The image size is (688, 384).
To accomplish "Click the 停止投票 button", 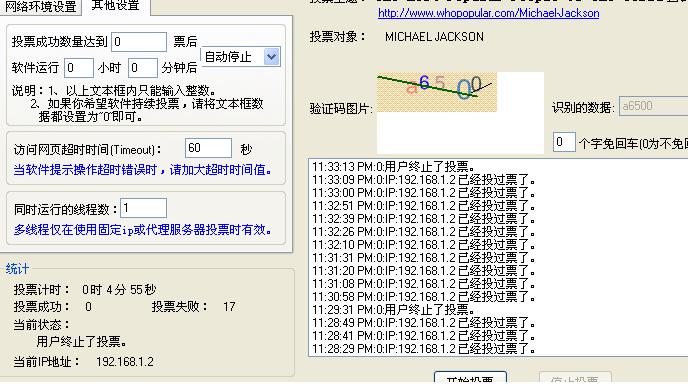I will (575, 378).
